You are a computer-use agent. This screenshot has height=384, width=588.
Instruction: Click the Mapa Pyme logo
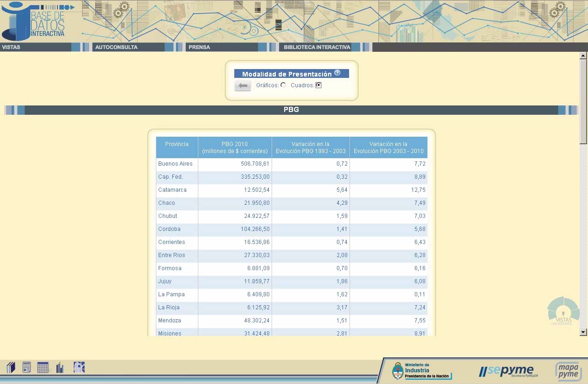569,371
